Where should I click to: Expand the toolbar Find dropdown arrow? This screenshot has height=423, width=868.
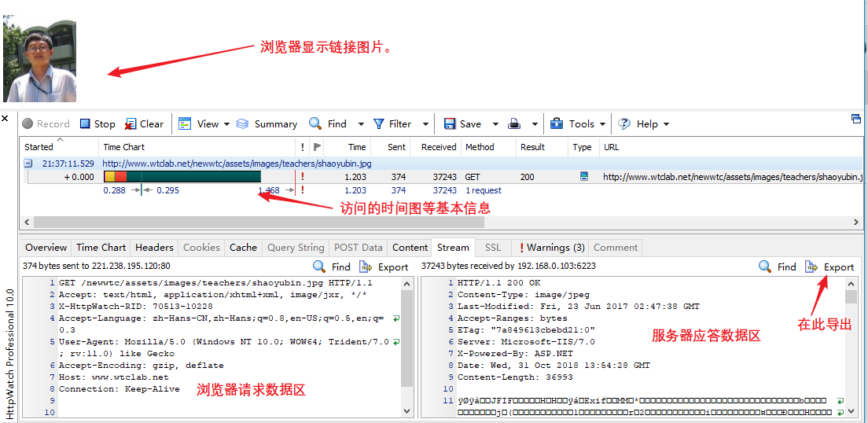coord(361,124)
